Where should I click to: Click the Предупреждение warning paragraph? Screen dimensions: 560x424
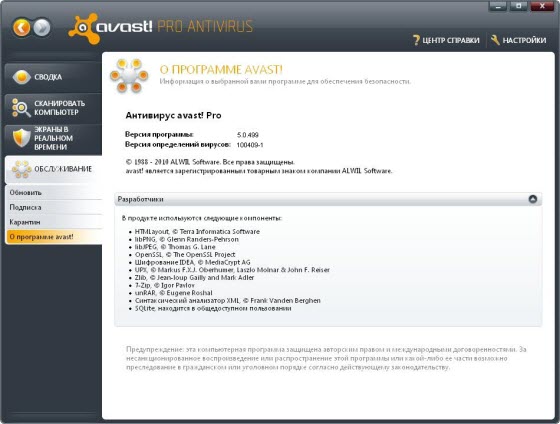click(326, 358)
